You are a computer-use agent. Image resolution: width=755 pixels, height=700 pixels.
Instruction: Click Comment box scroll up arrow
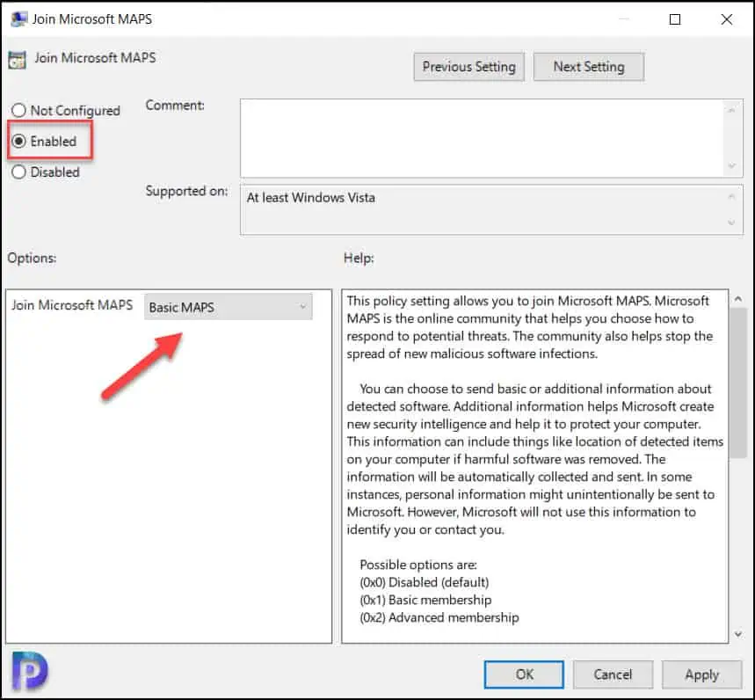point(732,110)
